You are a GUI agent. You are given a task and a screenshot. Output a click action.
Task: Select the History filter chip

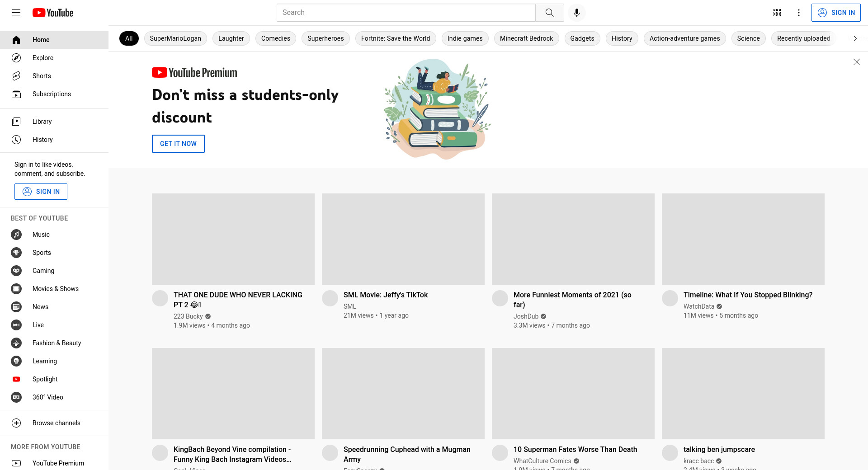tap(622, 38)
